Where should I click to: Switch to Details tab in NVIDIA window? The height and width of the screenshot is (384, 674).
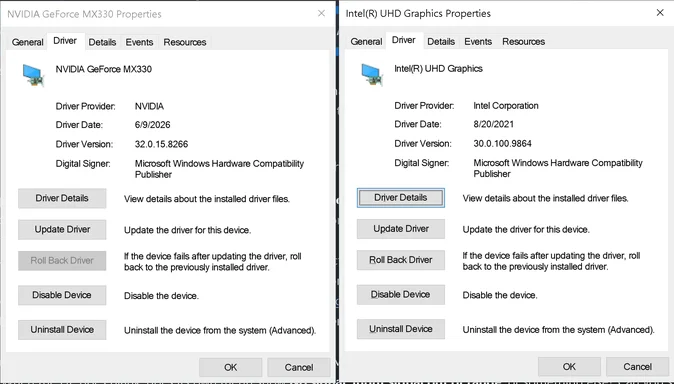(102, 42)
